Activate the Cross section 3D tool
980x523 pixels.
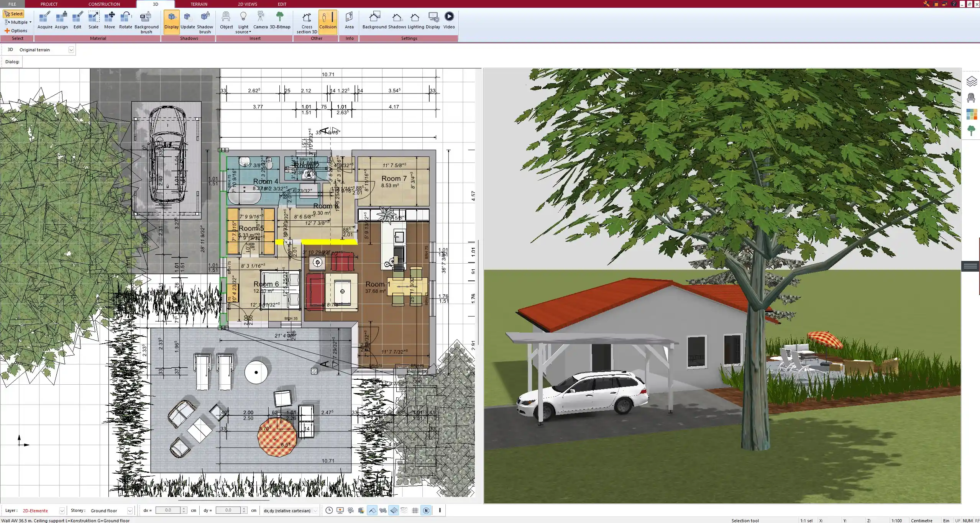(x=307, y=22)
